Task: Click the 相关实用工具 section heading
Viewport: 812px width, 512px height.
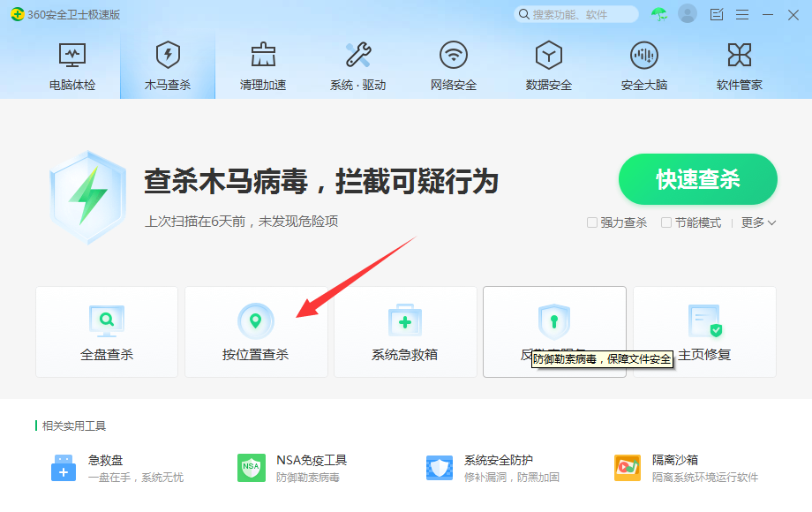Action: pos(73,426)
